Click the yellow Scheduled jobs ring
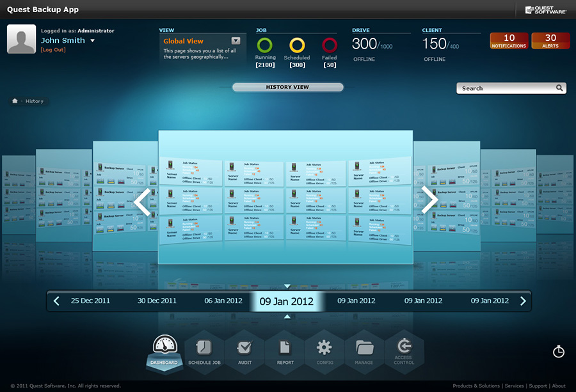576x392 pixels. tap(297, 45)
